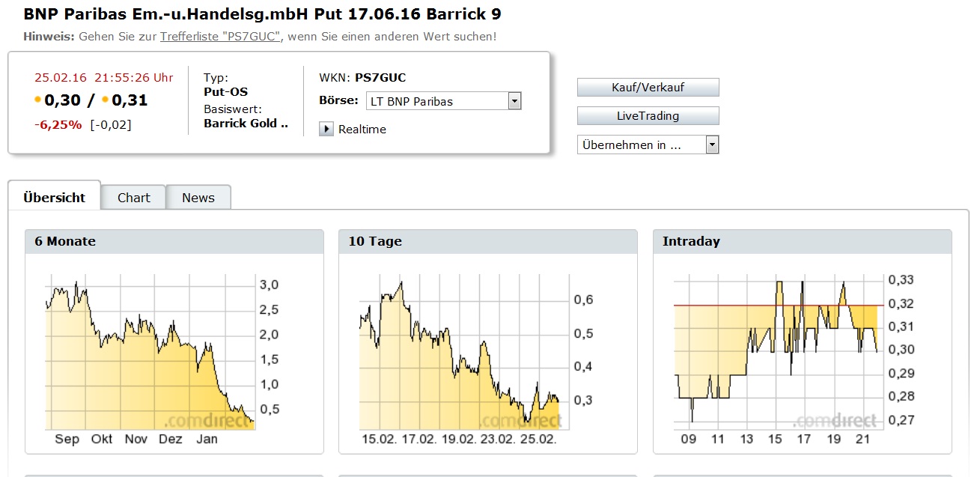Click the ask price 0,31 value
This screenshot has height=477, width=980.
[130, 100]
